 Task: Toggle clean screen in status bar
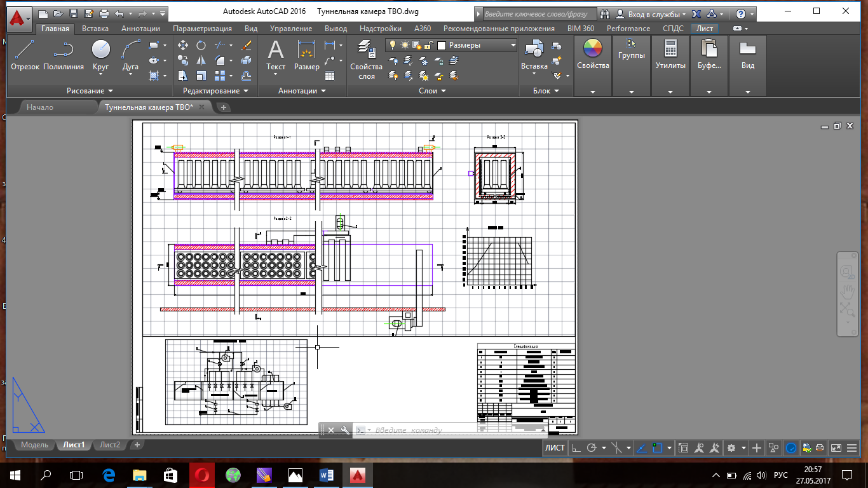click(836, 448)
